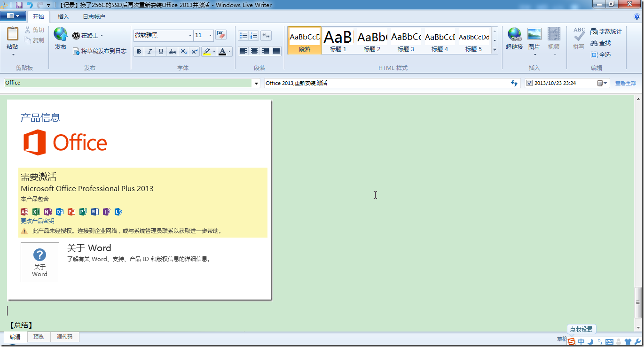Screen dimensions: 644x347
Task: Open the IME soft keyboard icon
Action: tap(609, 342)
